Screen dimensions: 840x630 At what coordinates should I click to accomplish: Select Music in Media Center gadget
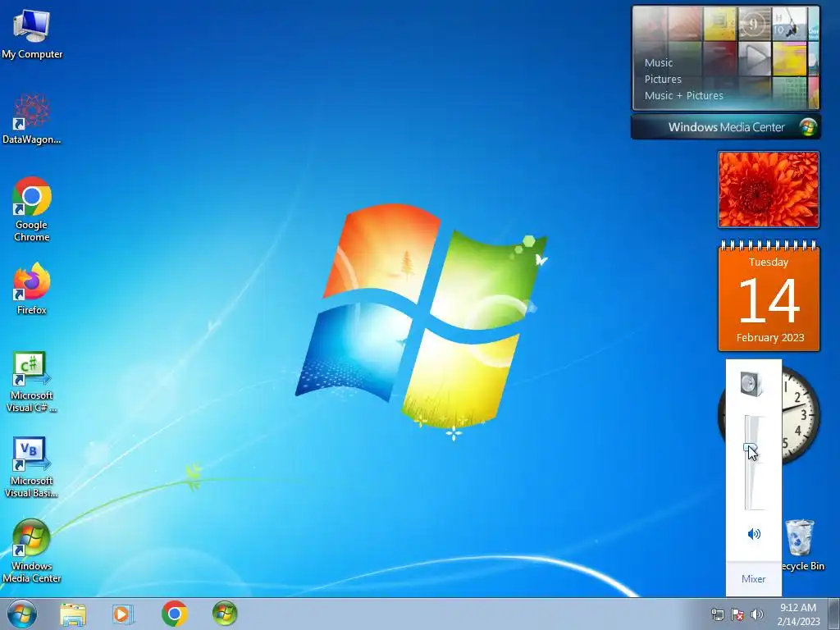(659, 62)
